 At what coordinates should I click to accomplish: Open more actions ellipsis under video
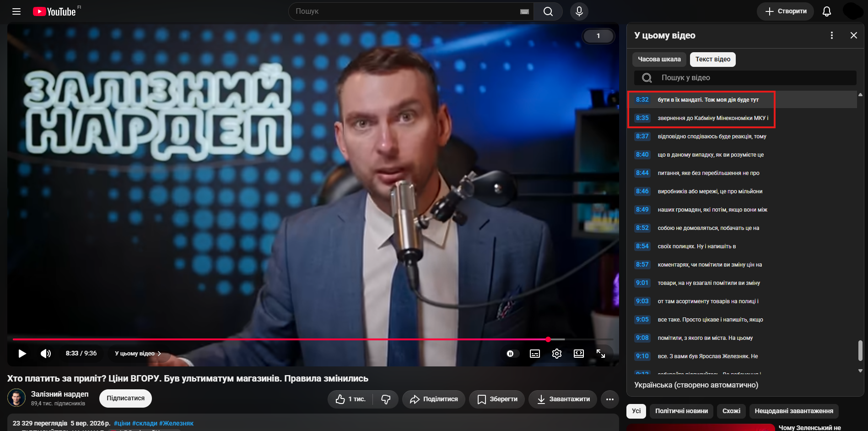pyautogui.click(x=610, y=399)
